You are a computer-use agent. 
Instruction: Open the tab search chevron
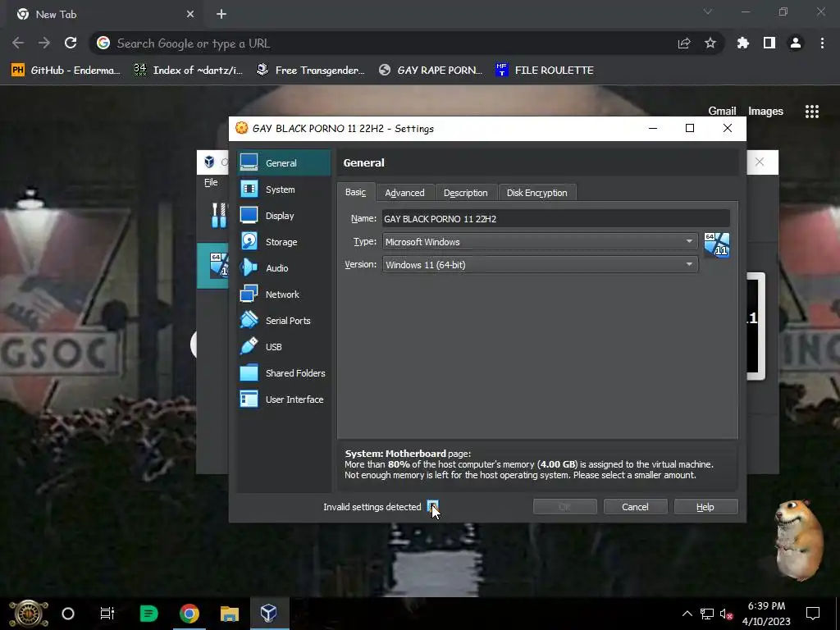point(708,11)
